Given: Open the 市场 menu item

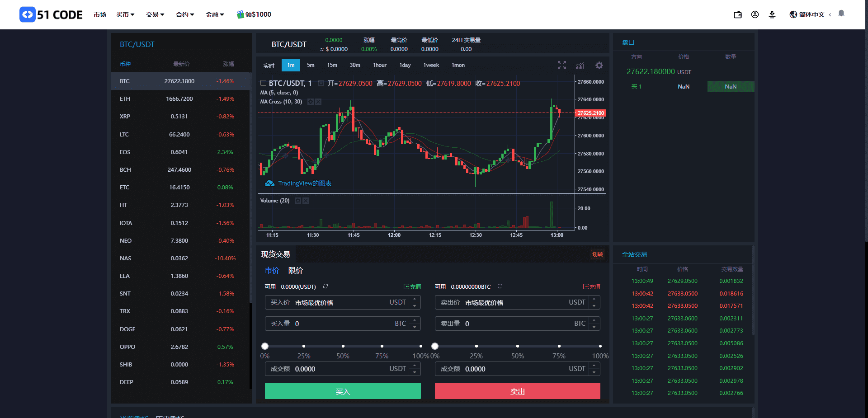Looking at the screenshot, I should coord(99,14).
